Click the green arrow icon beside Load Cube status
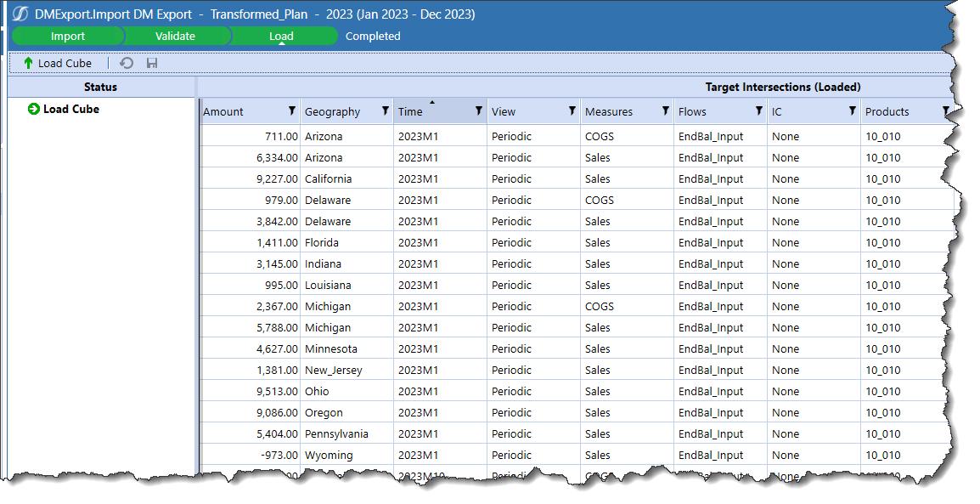The width and height of the screenshot is (980, 504). click(34, 109)
